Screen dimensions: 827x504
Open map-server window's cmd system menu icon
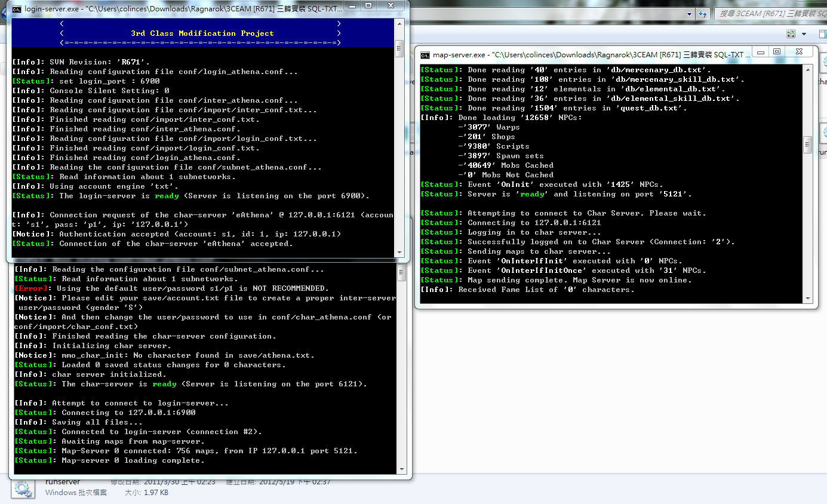coord(425,55)
